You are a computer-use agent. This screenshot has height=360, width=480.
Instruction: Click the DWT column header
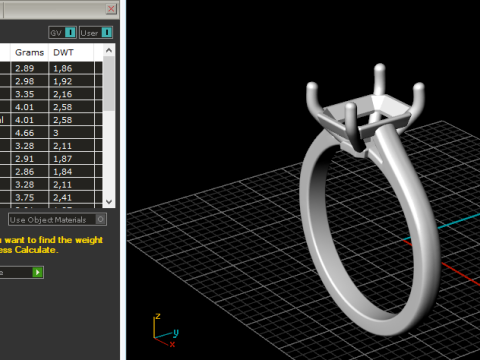point(71,52)
